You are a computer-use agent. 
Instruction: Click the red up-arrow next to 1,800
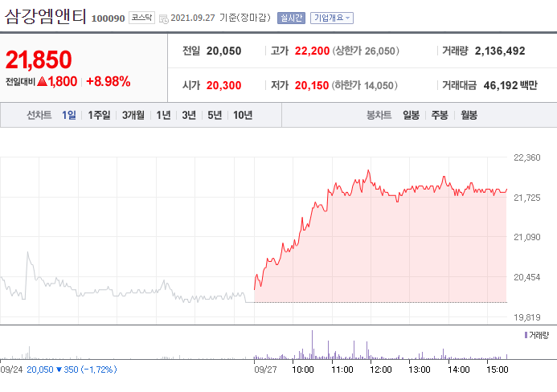pos(43,82)
